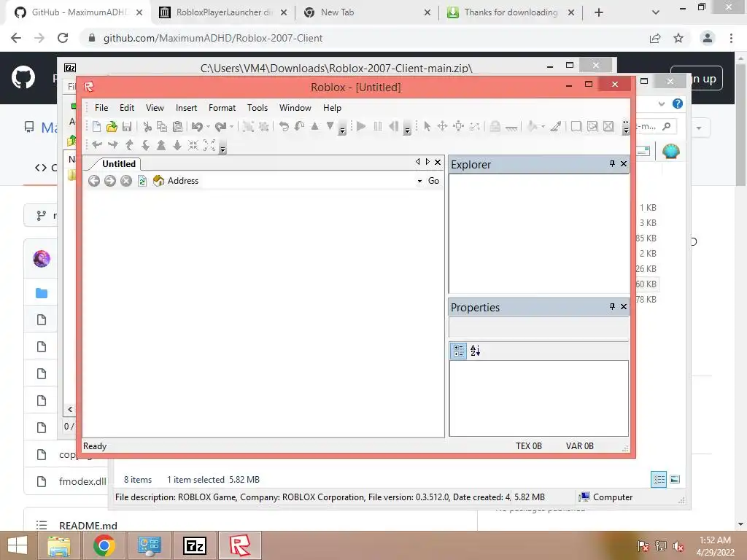Open the Window menu
The image size is (747, 560).
295,108
